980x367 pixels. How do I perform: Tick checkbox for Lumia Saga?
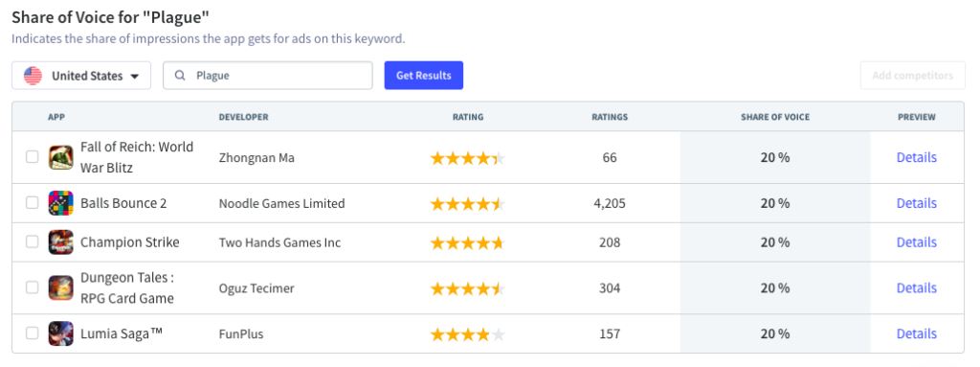(x=32, y=333)
